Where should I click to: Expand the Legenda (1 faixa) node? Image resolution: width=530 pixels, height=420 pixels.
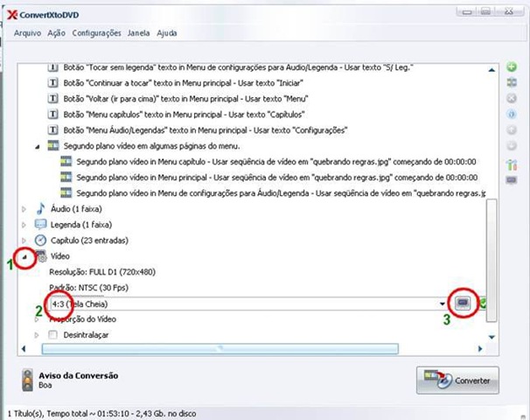click(24, 225)
